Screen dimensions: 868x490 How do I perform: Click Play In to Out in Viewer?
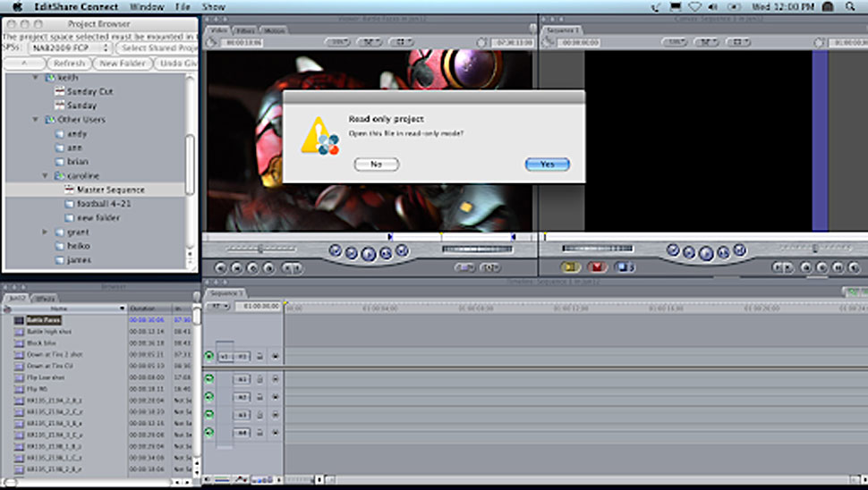[352, 253]
